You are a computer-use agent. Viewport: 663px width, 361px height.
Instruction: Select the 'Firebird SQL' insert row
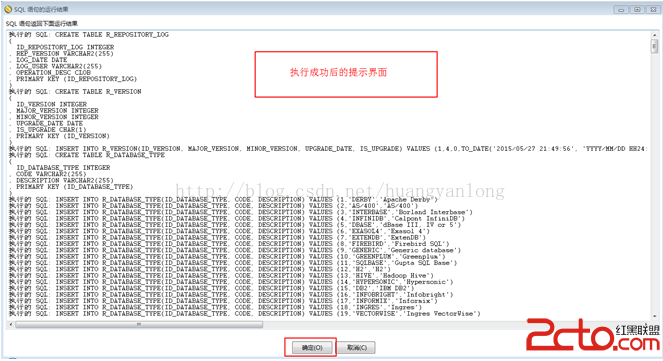pos(229,244)
